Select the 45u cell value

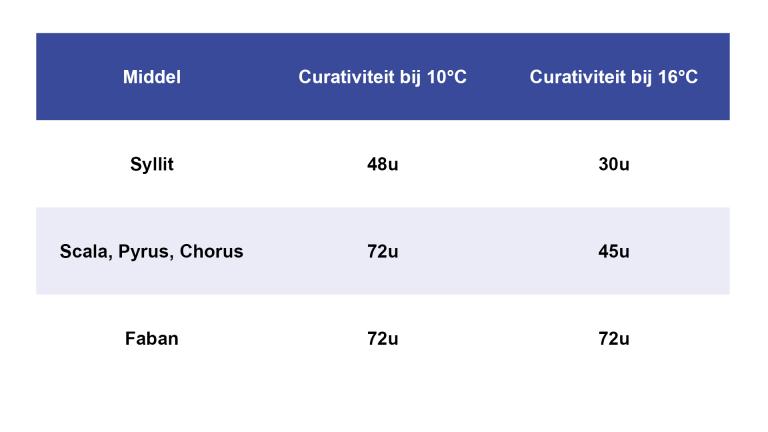[613, 251]
